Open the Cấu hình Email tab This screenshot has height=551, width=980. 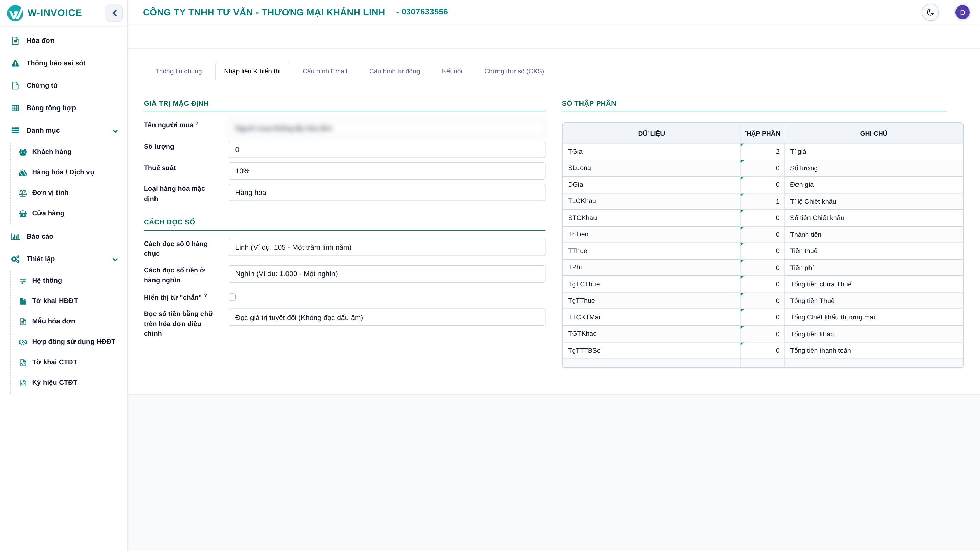[325, 71]
